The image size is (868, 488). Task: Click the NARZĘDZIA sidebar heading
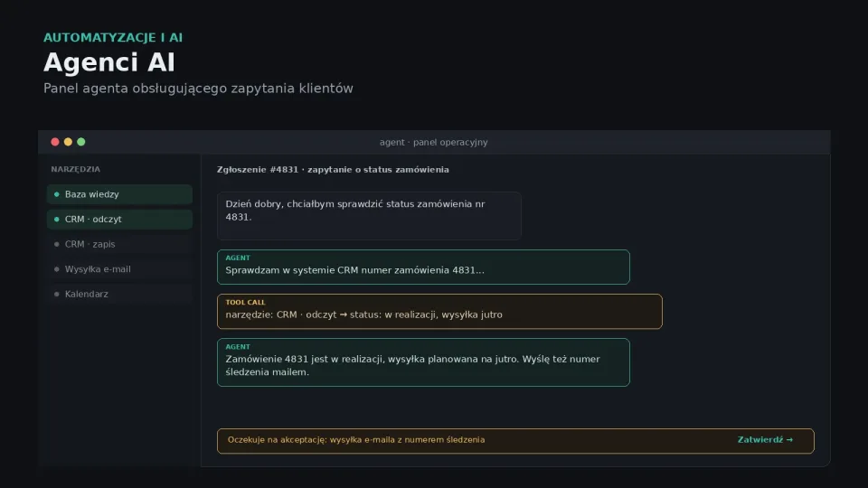pos(75,169)
